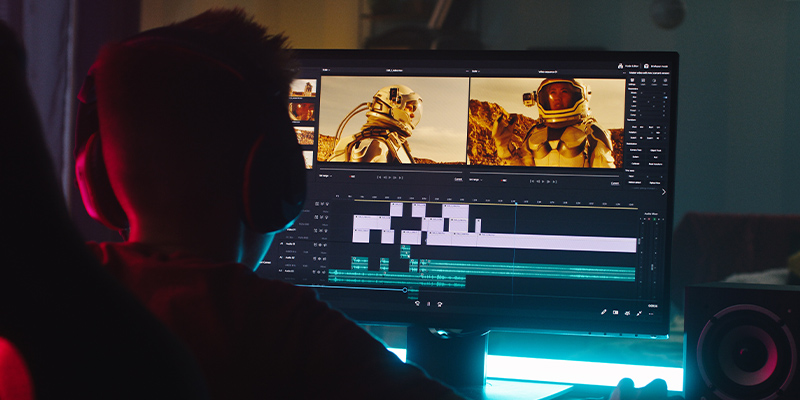This screenshot has height=400, width=800.
Task: Open the Set range dropdown under left viewer
Action: tap(326, 176)
